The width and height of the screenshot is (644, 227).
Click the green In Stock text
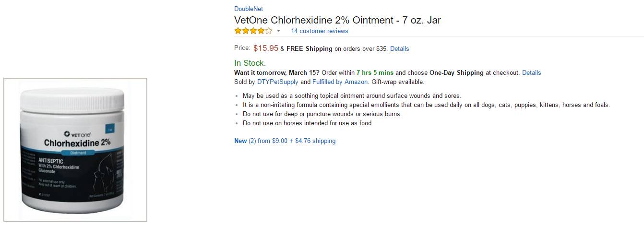tap(250, 63)
